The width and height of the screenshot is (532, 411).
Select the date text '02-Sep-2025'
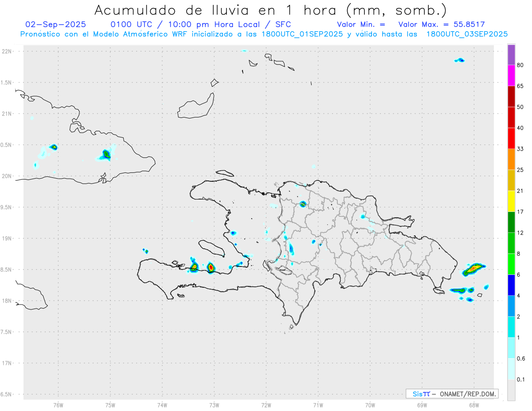click(x=56, y=25)
